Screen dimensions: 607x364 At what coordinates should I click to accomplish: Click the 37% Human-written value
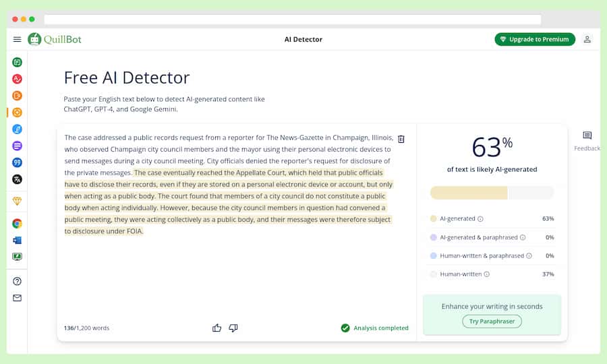coord(548,274)
